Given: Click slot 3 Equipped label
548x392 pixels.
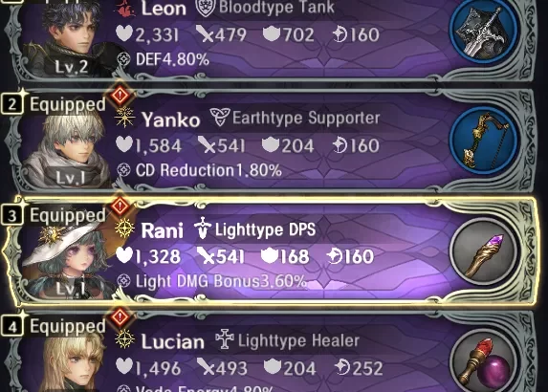Looking at the screenshot, I should pyautogui.click(x=68, y=215).
